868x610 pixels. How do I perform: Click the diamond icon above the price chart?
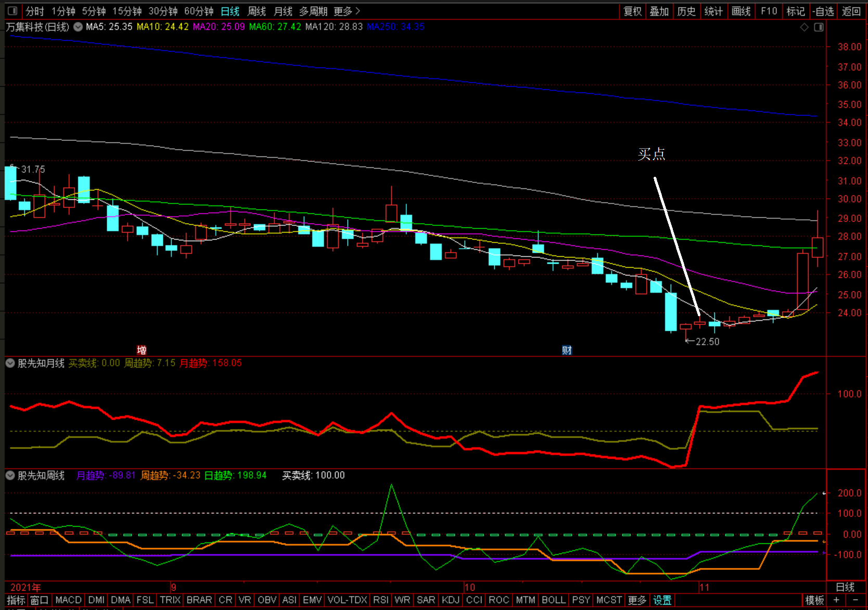point(804,27)
